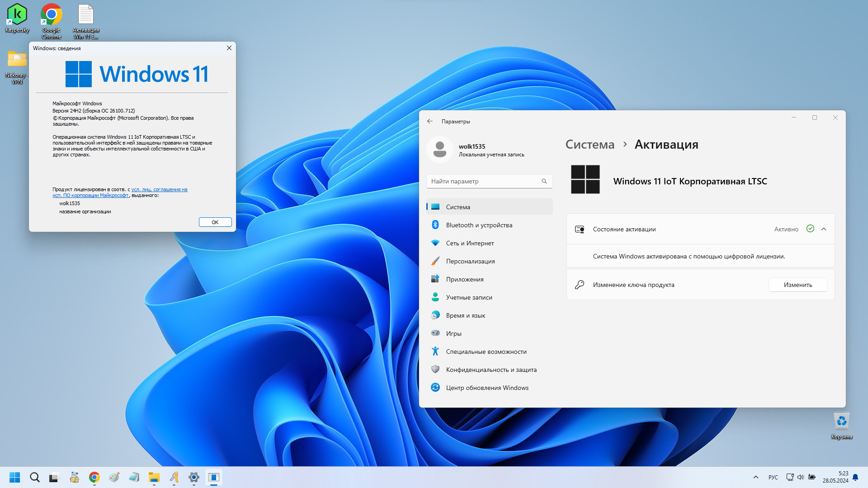Open the Microsoft license agreement link
The height and width of the screenshot is (488, 868).
point(120,192)
